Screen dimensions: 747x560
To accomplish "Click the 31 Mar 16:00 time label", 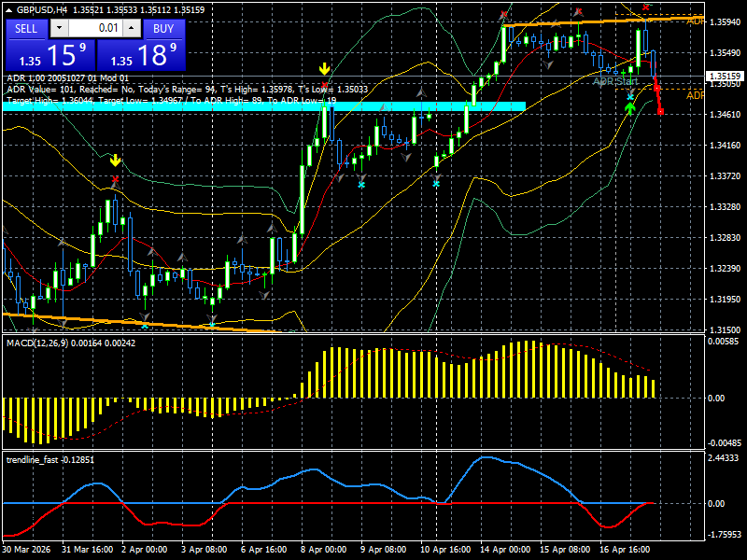I will (x=88, y=550).
